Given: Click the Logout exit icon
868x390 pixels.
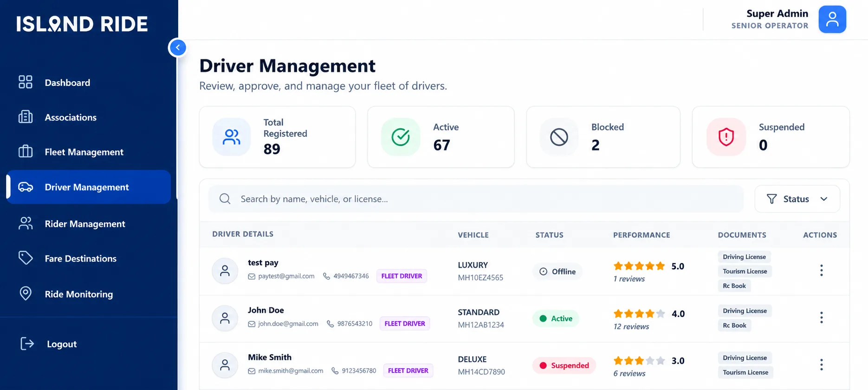Looking at the screenshot, I should [x=27, y=344].
